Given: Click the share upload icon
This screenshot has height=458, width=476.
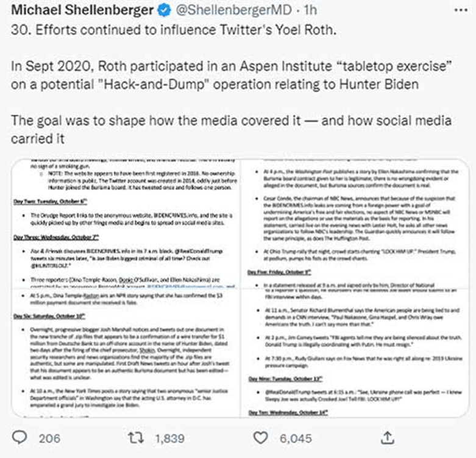Looking at the screenshot, I should coord(388,438).
